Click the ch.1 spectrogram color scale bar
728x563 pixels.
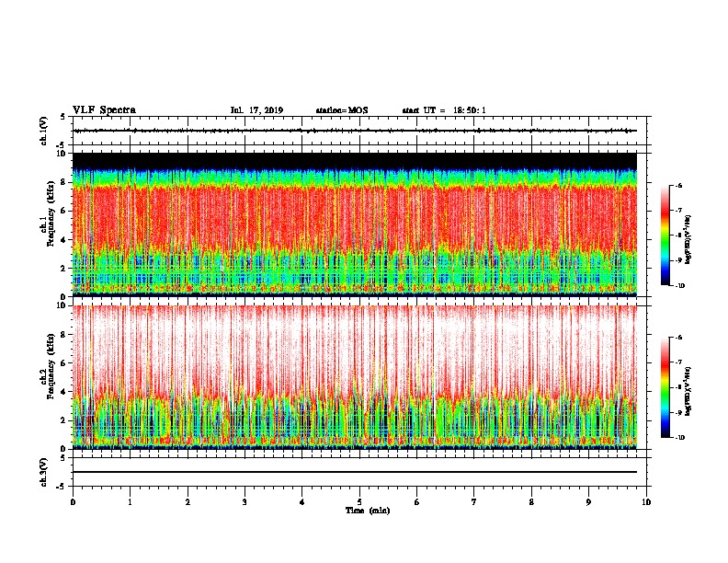pos(665,236)
